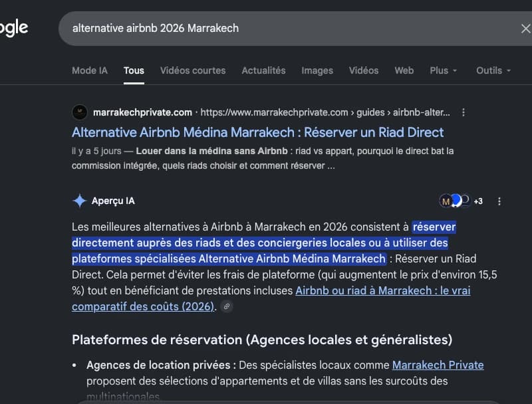
Task: Go to the Actualités tab
Action: coord(263,70)
